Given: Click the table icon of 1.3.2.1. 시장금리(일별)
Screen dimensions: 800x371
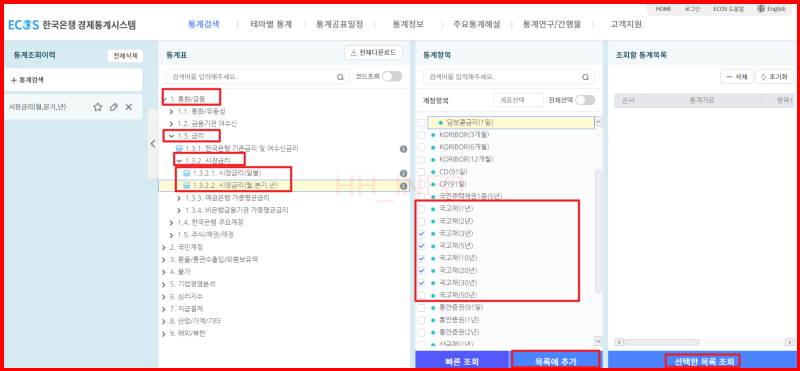Looking at the screenshot, I should (x=187, y=173).
